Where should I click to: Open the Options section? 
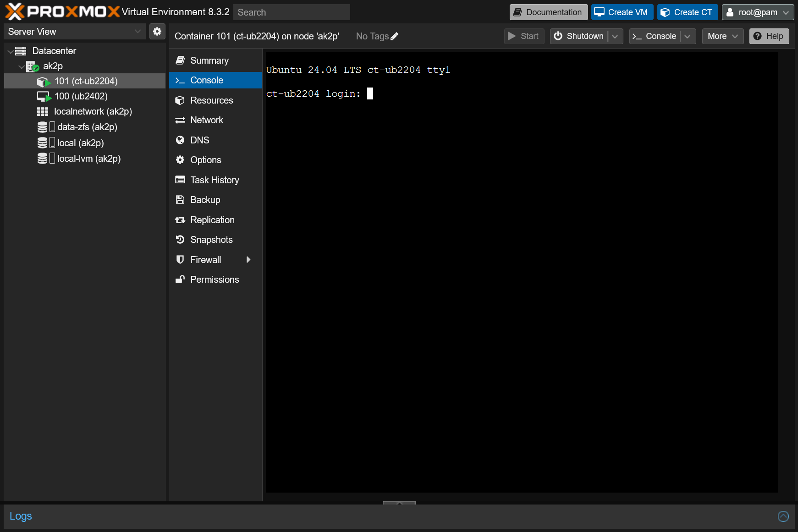coord(215,160)
